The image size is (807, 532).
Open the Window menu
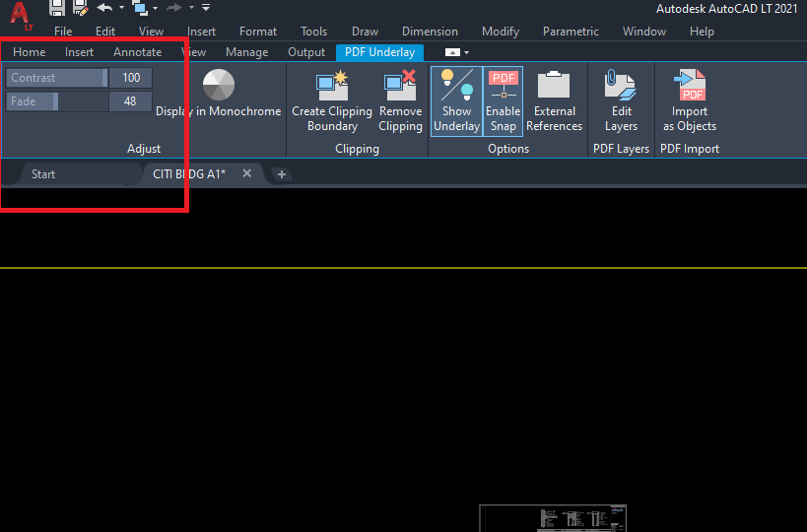coord(643,32)
